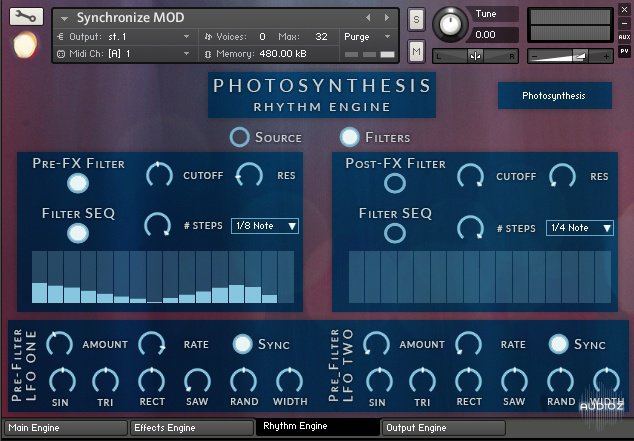Select the Rhythm Engine tab
This screenshot has width=634, height=441.
[x=318, y=426]
